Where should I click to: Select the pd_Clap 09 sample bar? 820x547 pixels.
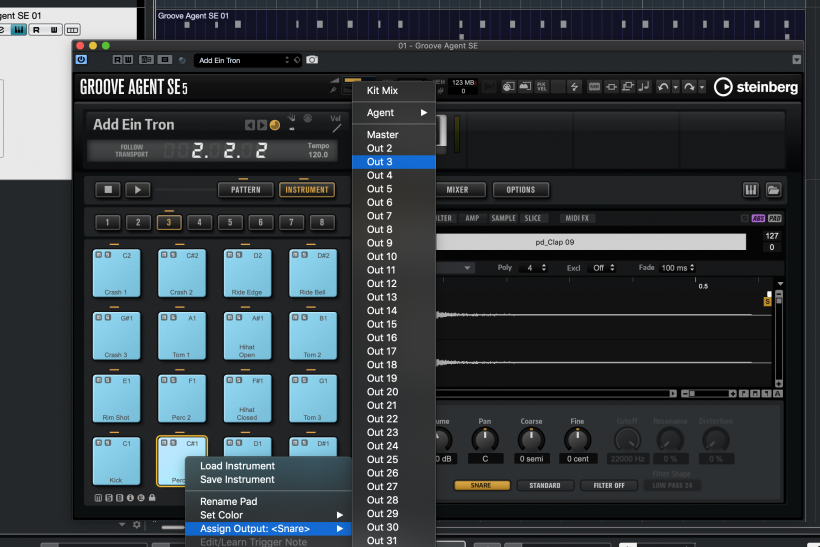pos(591,242)
